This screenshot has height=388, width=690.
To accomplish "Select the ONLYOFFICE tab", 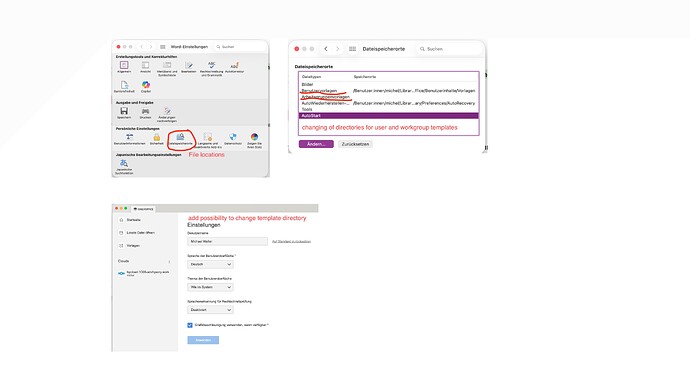I will click(x=143, y=209).
